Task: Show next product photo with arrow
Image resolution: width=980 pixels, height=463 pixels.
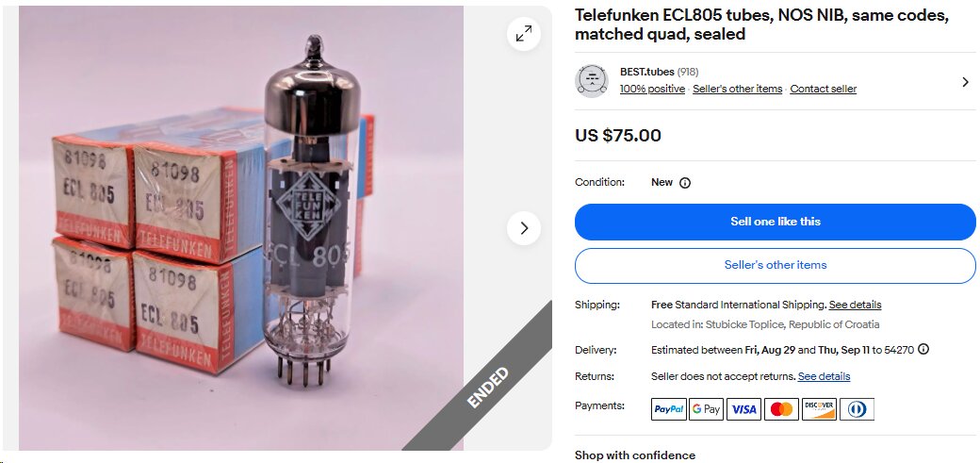Action: [x=524, y=228]
